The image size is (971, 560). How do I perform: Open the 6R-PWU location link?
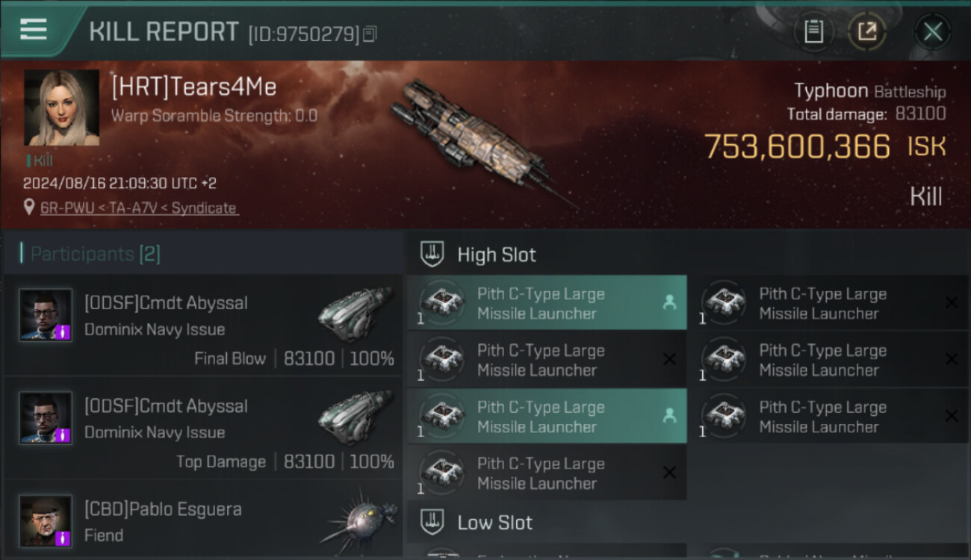(x=139, y=208)
